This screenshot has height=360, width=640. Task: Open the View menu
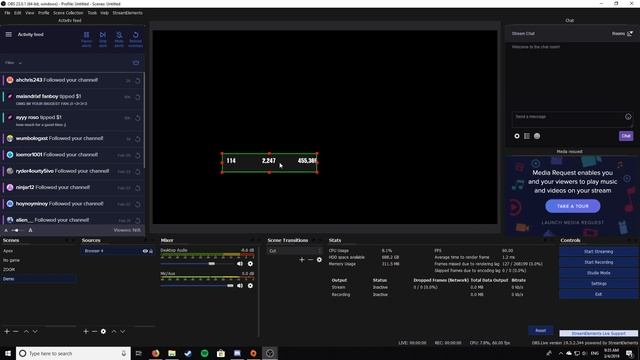pyautogui.click(x=30, y=13)
